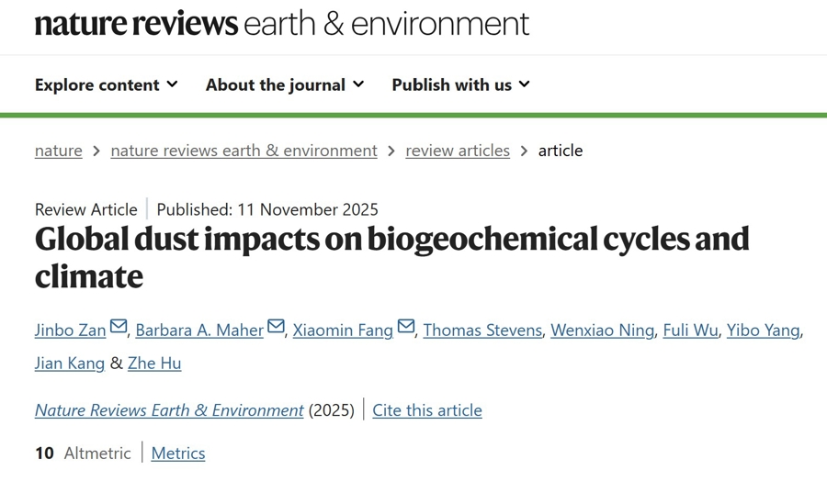
Task: View author Fuli Wu details
Action: click(690, 330)
